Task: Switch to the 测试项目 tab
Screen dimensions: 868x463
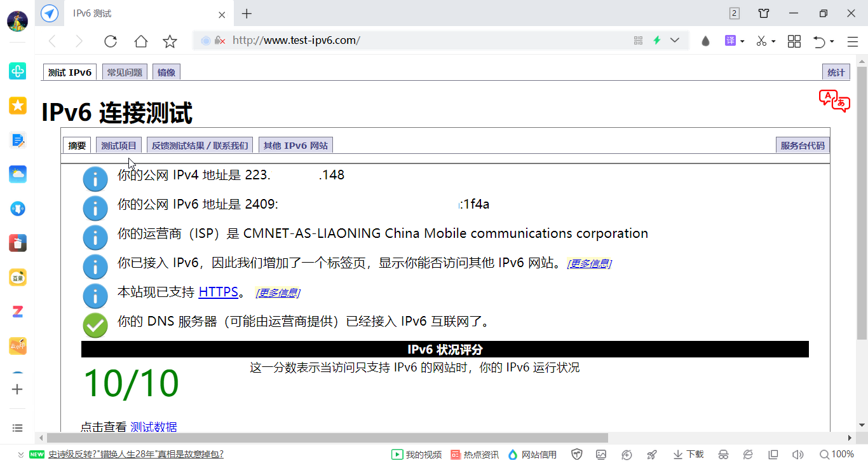Action: pos(119,146)
